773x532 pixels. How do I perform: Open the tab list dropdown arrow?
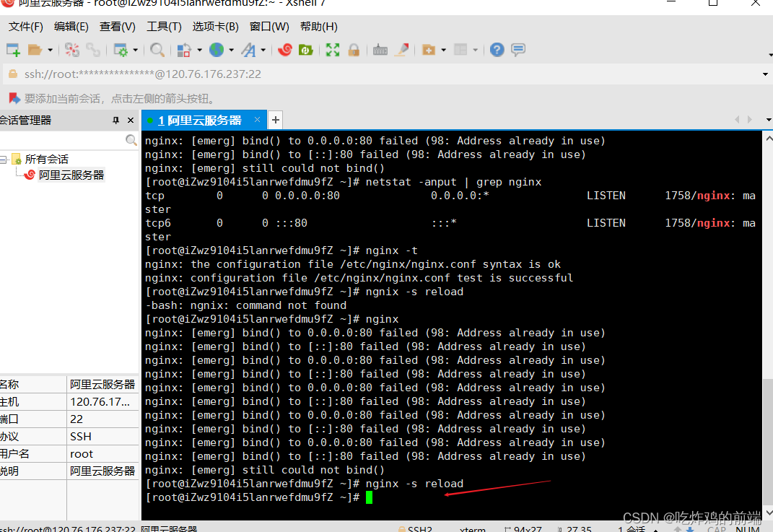pos(769,120)
